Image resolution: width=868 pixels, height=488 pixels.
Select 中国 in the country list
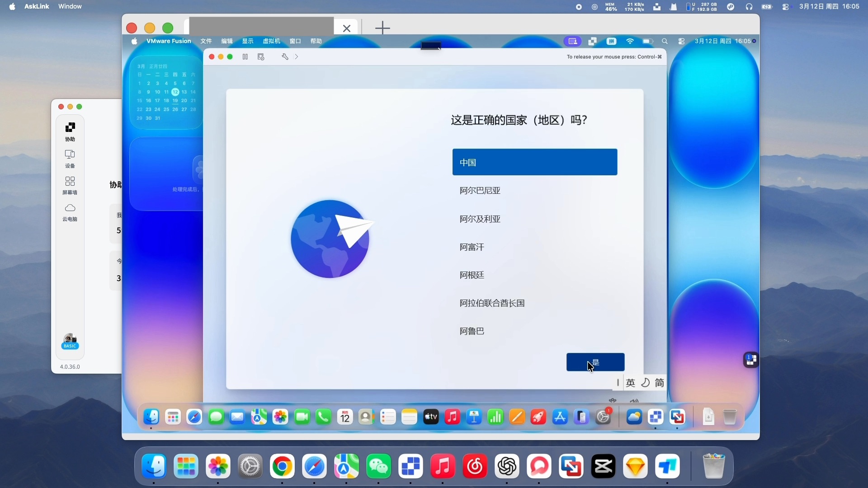pyautogui.click(x=535, y=162)
